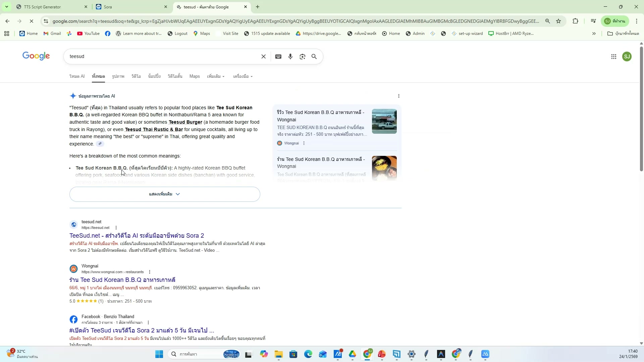Open Wongnai Tee Sud Korean B.B.Q result
Image resolution: width=644 pixels, height=362 pixels.
(x=122, y=280)
